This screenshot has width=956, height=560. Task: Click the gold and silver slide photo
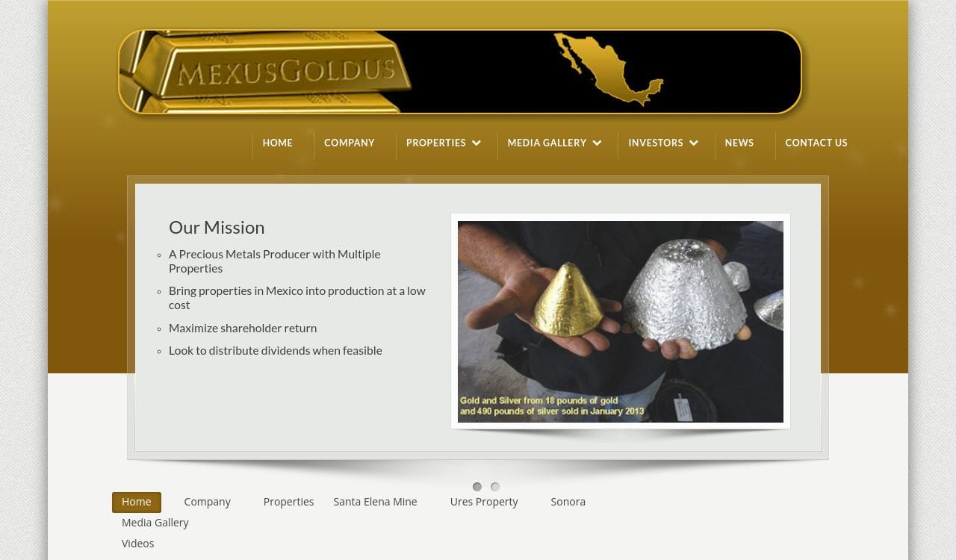click(x=621, y=322)
